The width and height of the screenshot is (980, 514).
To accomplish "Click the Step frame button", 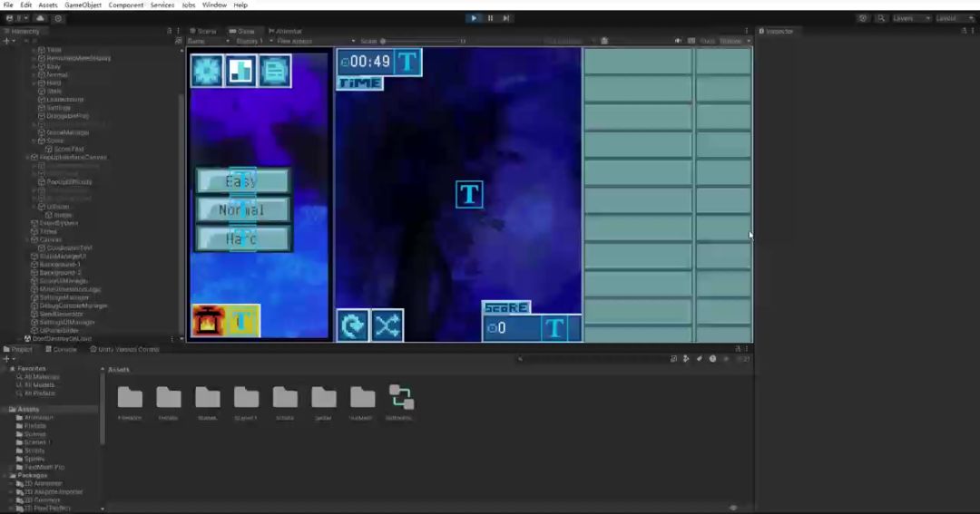I will 506,18.
